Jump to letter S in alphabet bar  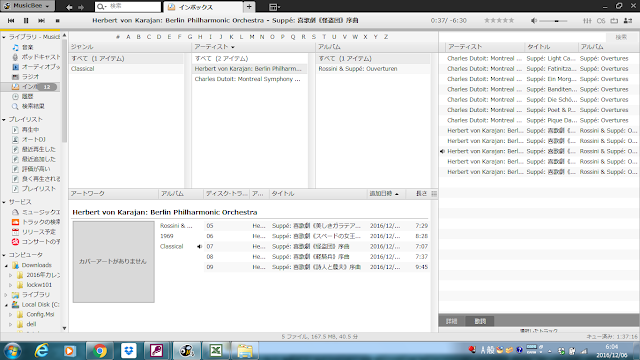click(313, 37)
